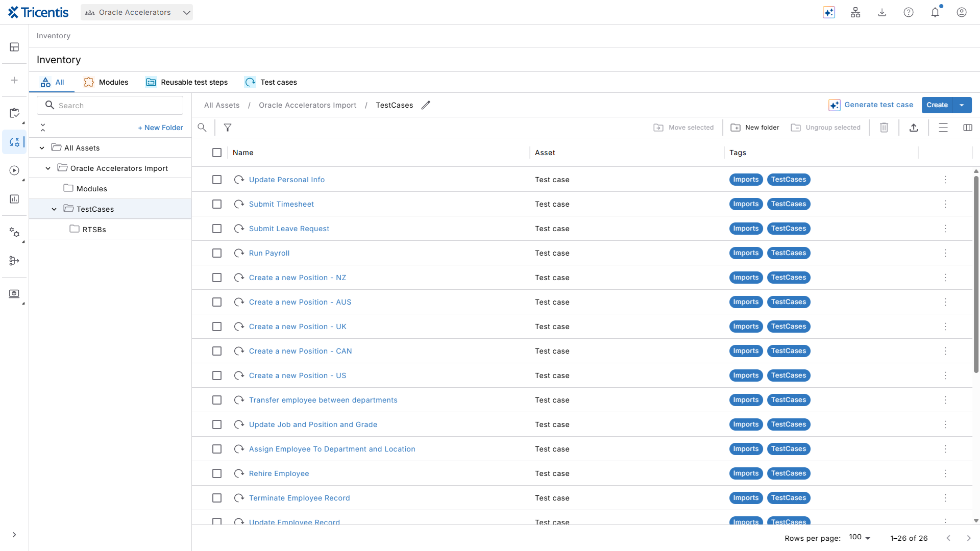Open the rows per page dropdown
The height and width of the screenshot is (551, 980).
pyautogui.click(x=860, y=538)
